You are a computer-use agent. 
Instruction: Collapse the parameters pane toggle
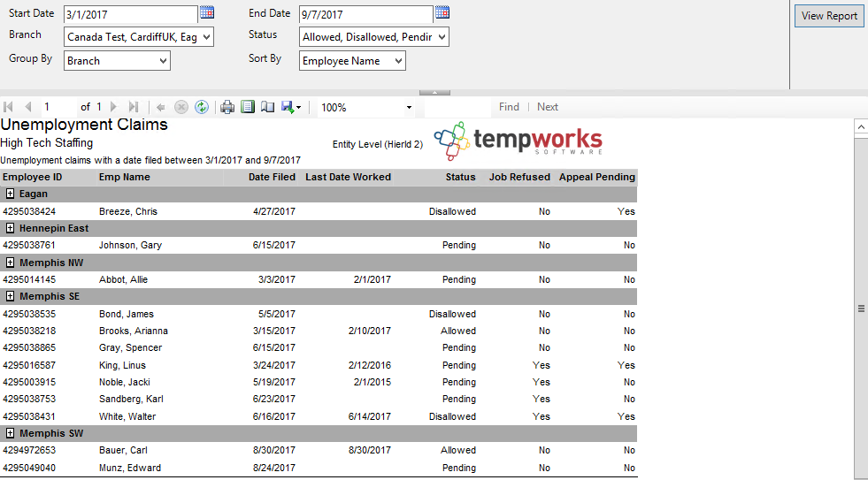pyautogui.click(x=434, y=92)
